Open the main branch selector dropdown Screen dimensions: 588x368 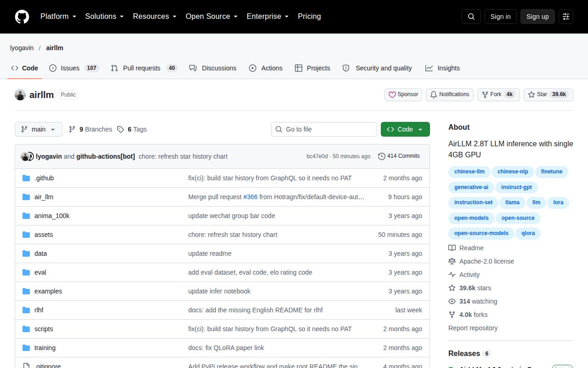pos(38,129)
